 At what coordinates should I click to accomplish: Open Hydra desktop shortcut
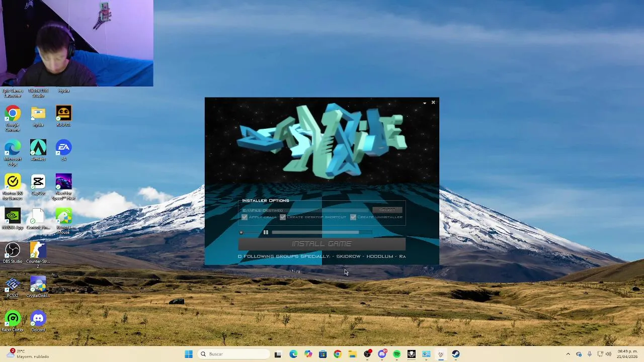click(x=63, y=90)
